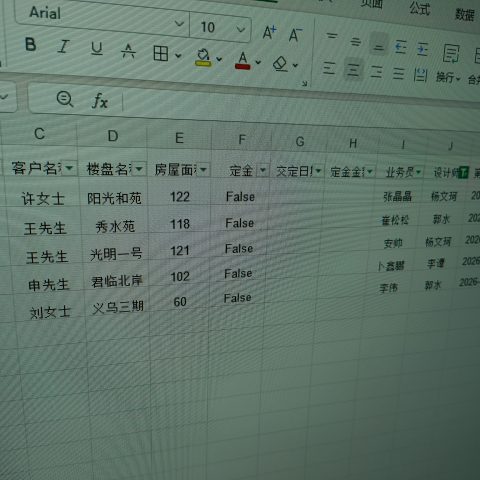
Task: Select the cell showing 122
Action: [x=180, y=197]
